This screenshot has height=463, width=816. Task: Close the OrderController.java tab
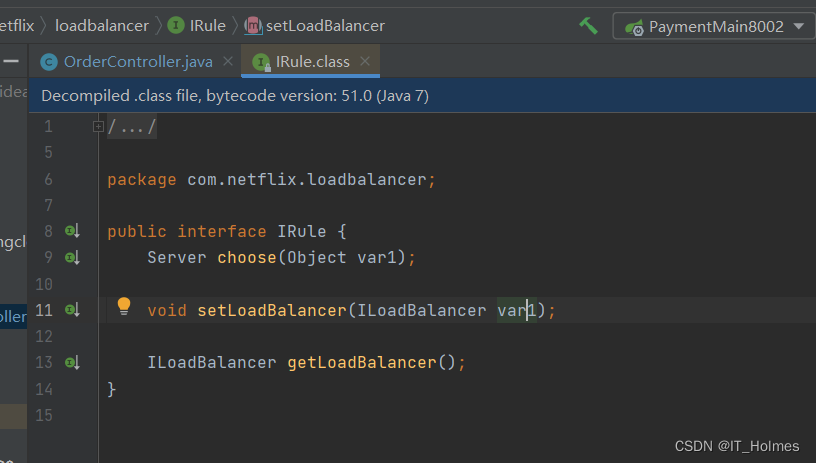(x=228, y=61)
